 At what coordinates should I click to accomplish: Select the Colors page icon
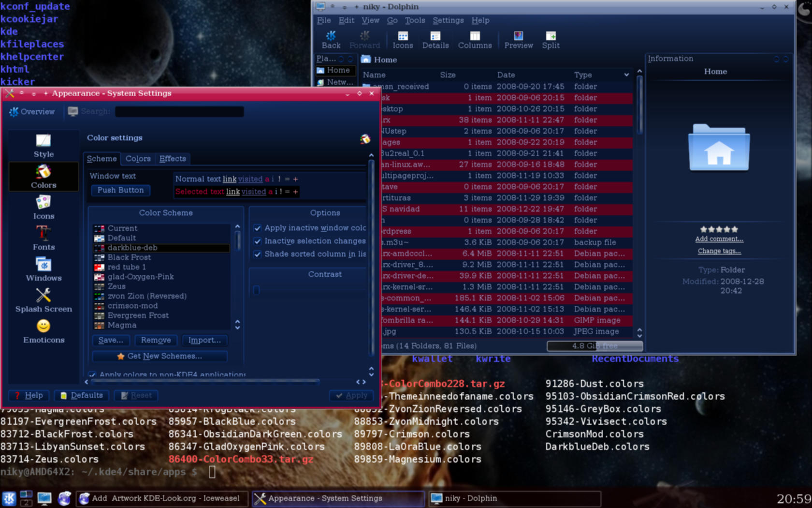[43, 177]
